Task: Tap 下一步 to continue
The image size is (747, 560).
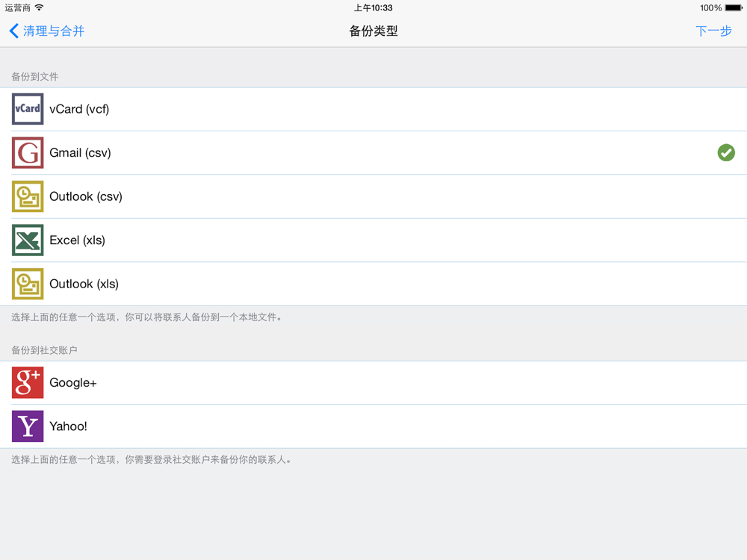Action: click(713, 31)
